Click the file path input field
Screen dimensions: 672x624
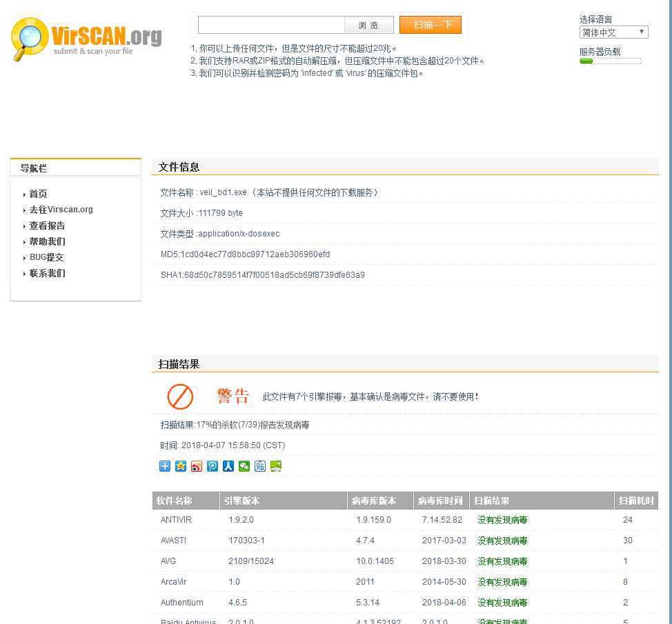(271, 25)
